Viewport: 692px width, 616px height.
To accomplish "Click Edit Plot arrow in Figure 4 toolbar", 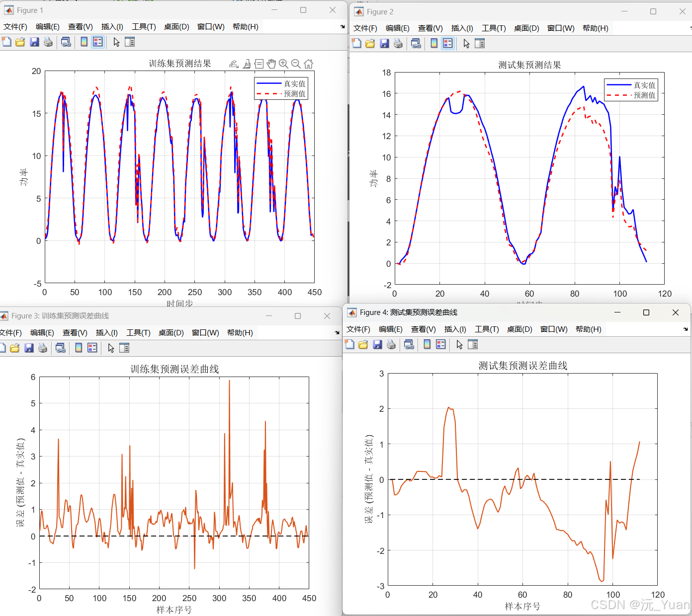I will 459,345.
